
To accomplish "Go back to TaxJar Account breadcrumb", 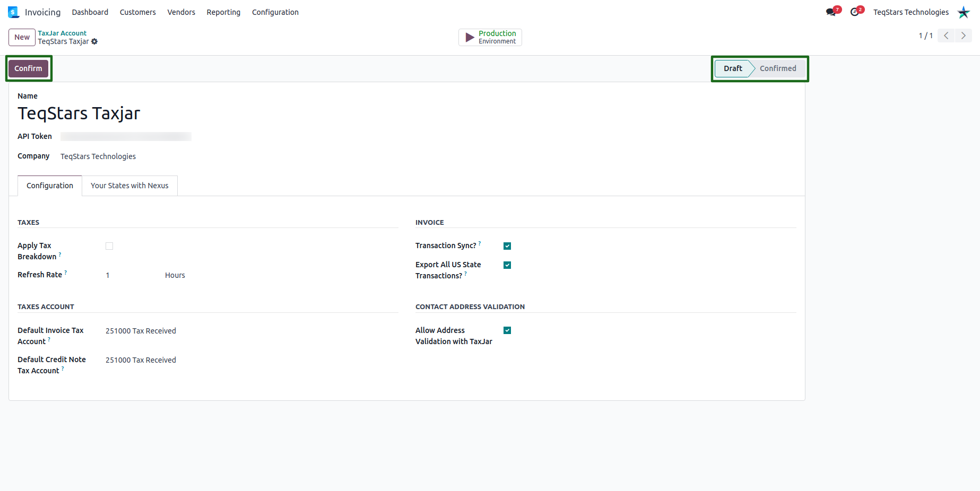I will 62,33.
